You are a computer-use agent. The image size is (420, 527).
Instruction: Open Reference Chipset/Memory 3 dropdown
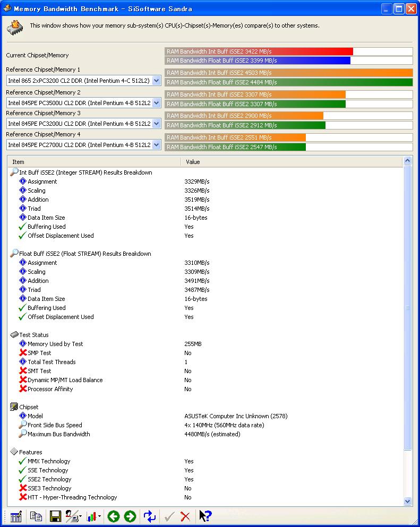[156, 124]
